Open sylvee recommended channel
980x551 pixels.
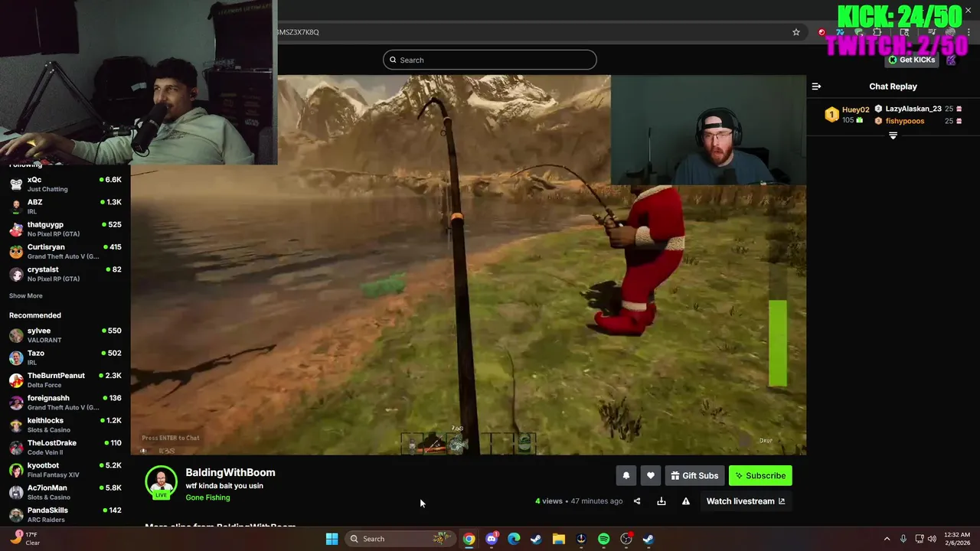tap(65, 335)
